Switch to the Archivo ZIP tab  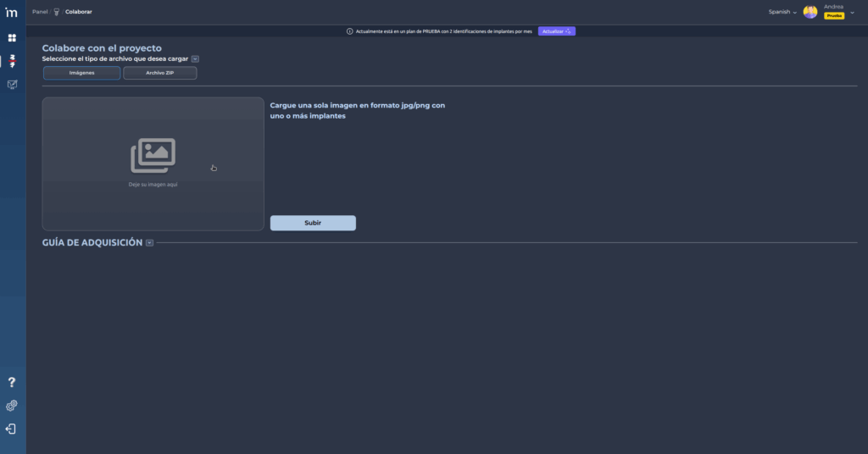[159, 73]
